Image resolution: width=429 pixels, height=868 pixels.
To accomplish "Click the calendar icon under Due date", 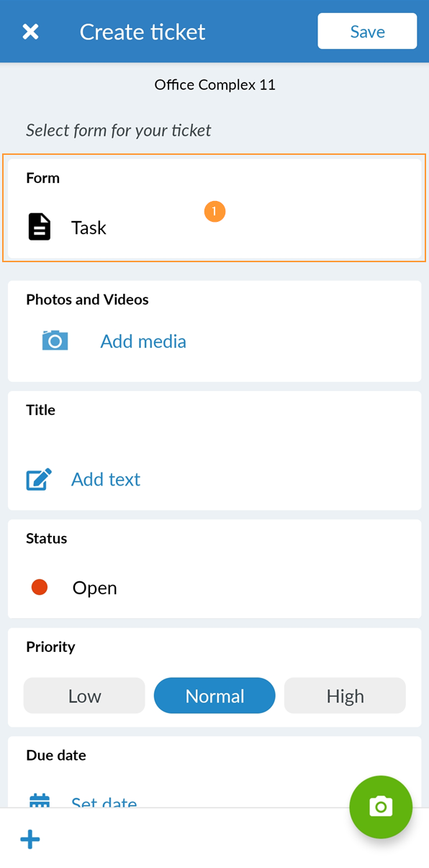I will (40, 800).
